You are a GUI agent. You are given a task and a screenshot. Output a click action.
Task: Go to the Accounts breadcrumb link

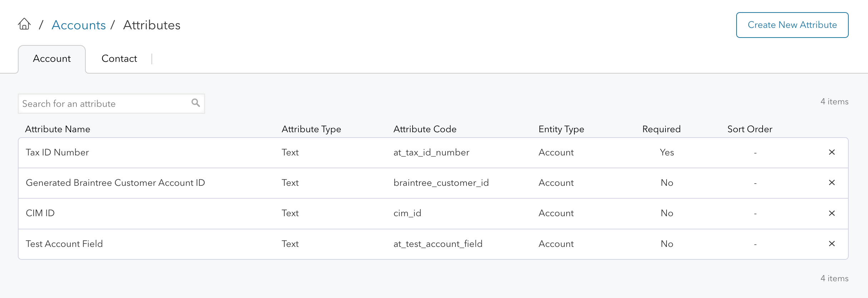coord(79,25)
